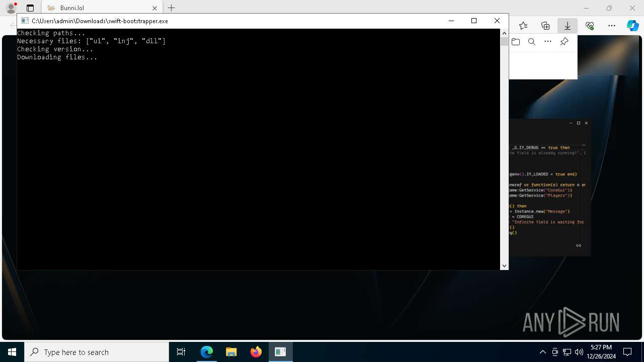Open more options in Downloads panel
This screenshot has height=362, width=644.
[548, 42]
